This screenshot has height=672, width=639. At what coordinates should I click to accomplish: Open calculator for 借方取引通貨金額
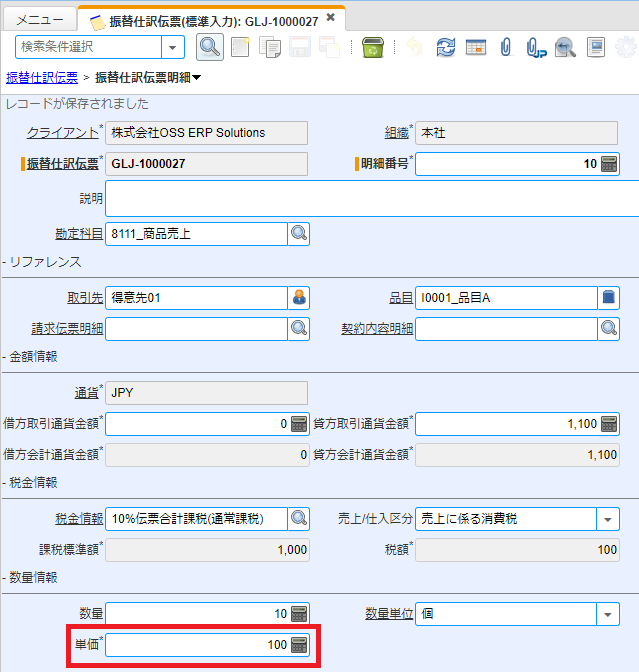[299, 424]
